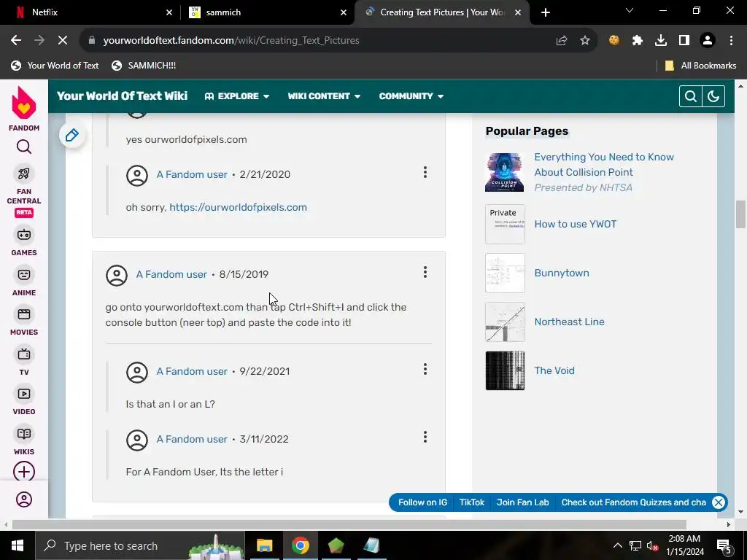Click the horizontal page scrollbar
The image size is (747, 560).
tap(349, 524)
